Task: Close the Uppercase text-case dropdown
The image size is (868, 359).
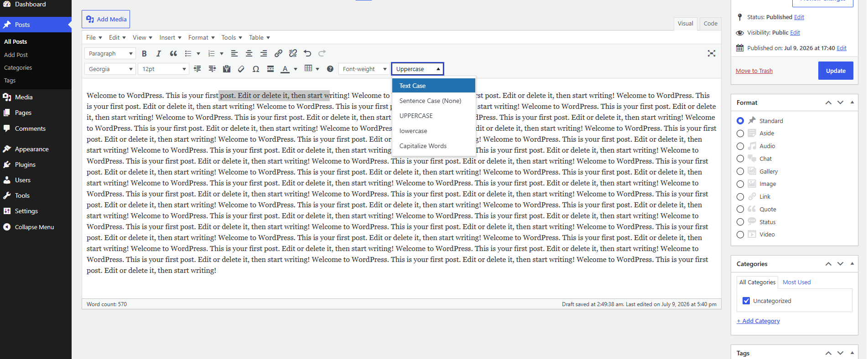Action: 417,69
